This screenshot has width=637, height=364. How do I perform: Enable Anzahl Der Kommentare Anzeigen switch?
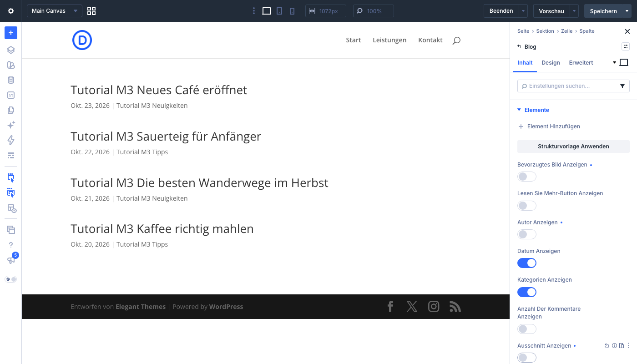click(527, 329)
